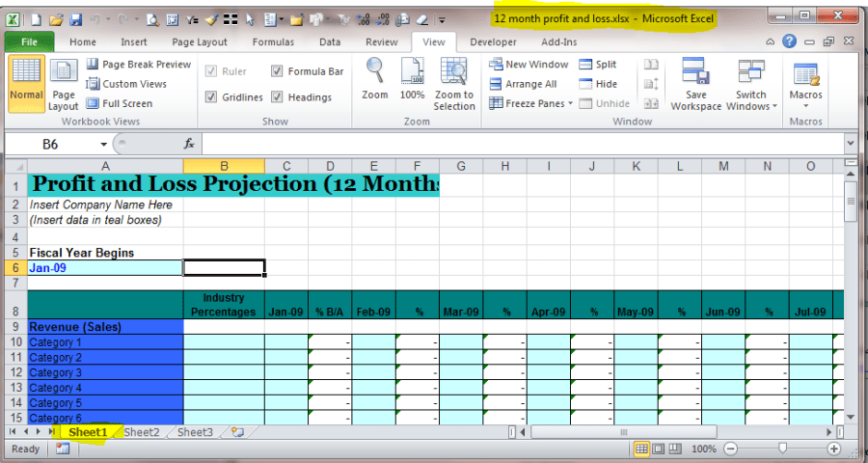Click the Insert Function fx icon

click(190, 144)
